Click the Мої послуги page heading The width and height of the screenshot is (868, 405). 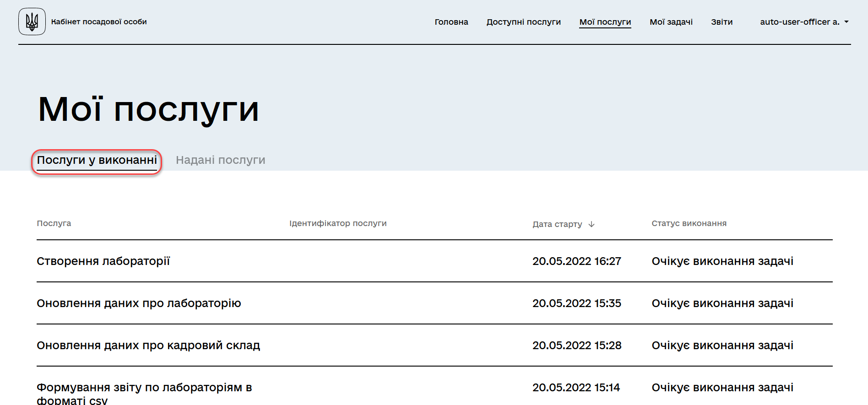click(x=148, y=110)
